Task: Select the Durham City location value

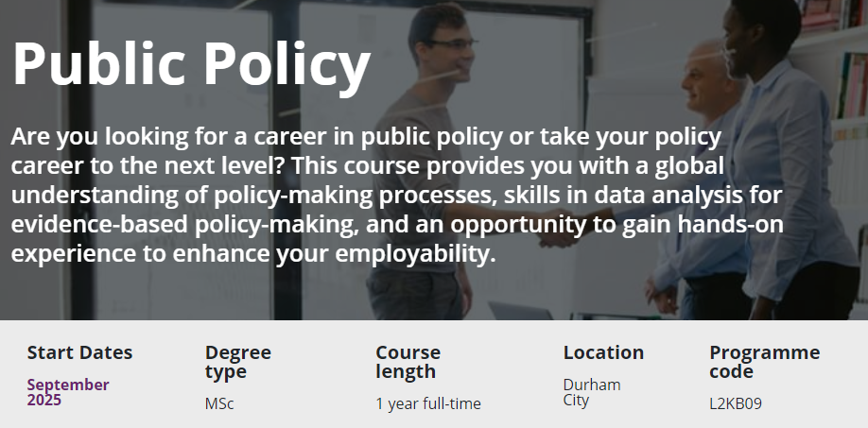Action: point(592,392)
